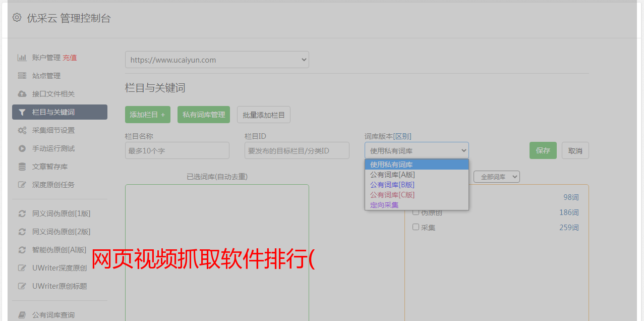The width and height of the screenshot is (644, 321).
Task: Open the 全部词库 filter dropdown
Action: 497,177
